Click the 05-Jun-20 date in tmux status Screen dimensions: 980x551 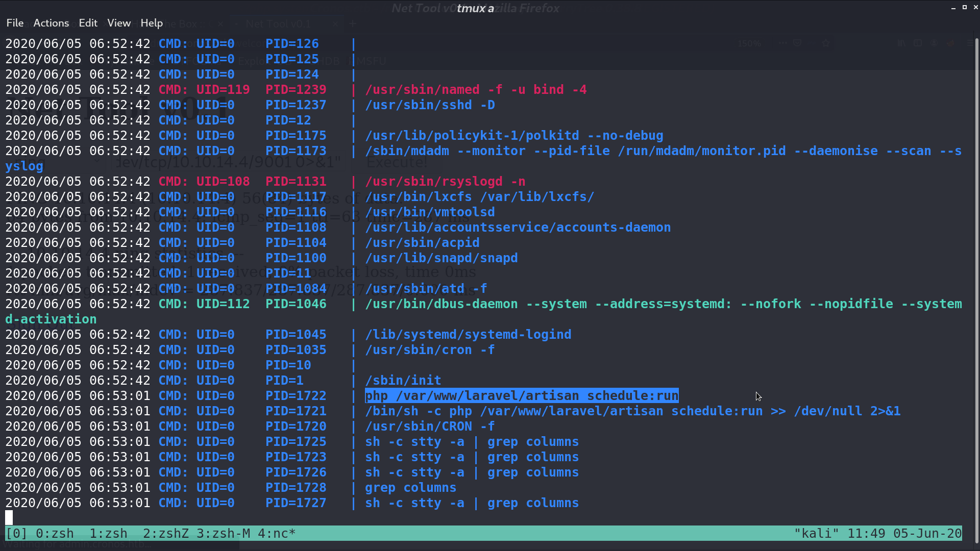pyautogui.click(x=927, y=534)
